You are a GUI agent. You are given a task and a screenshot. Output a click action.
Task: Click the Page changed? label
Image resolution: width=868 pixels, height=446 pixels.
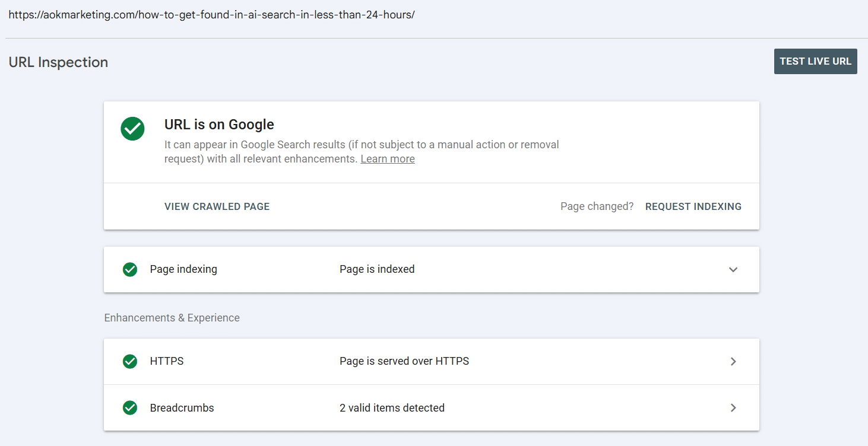(x=597, y=206)
